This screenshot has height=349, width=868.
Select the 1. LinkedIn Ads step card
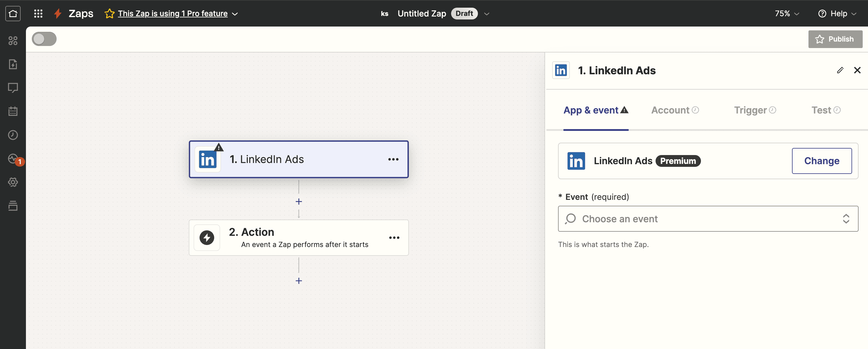298,159
